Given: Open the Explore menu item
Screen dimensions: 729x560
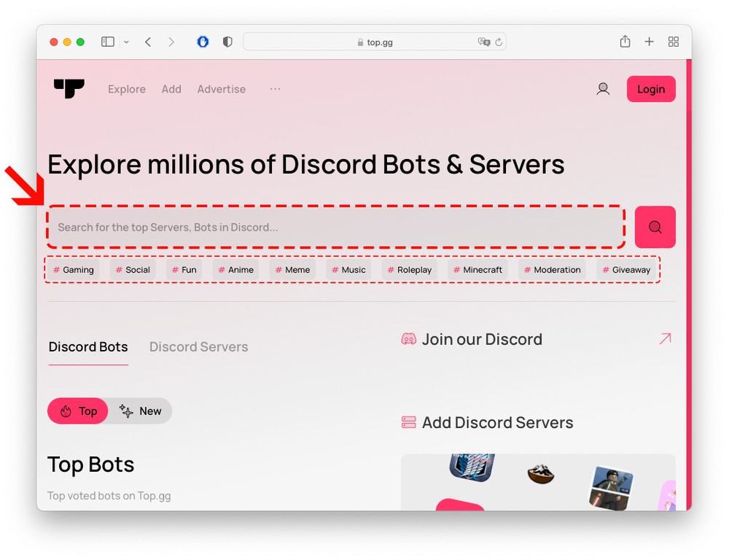Looking at the screenshot, I should click(x=126, y=89).
